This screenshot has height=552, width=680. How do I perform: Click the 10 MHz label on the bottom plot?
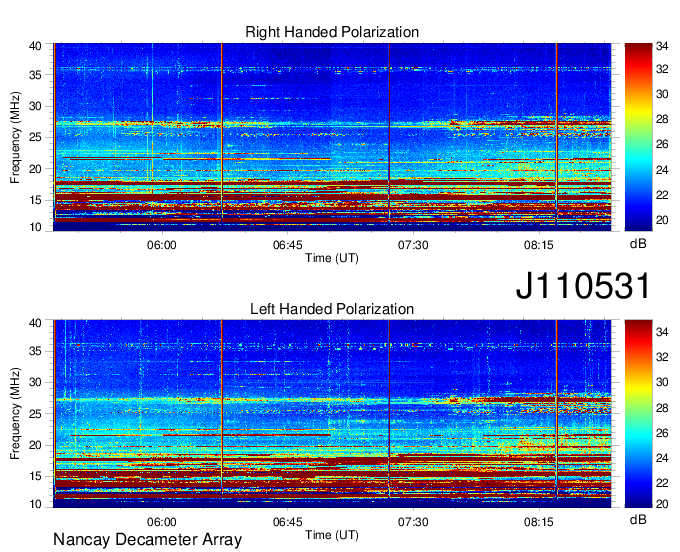click(35, 504)
